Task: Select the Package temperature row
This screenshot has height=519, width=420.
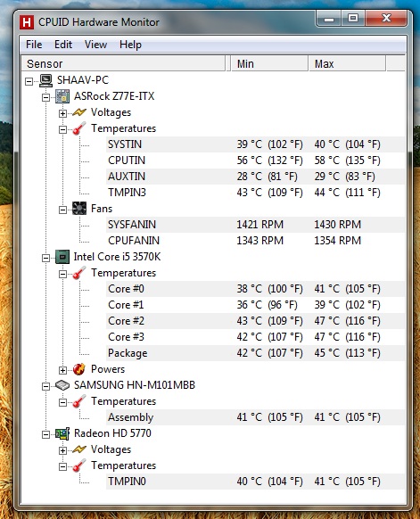Action: point(255,353)
